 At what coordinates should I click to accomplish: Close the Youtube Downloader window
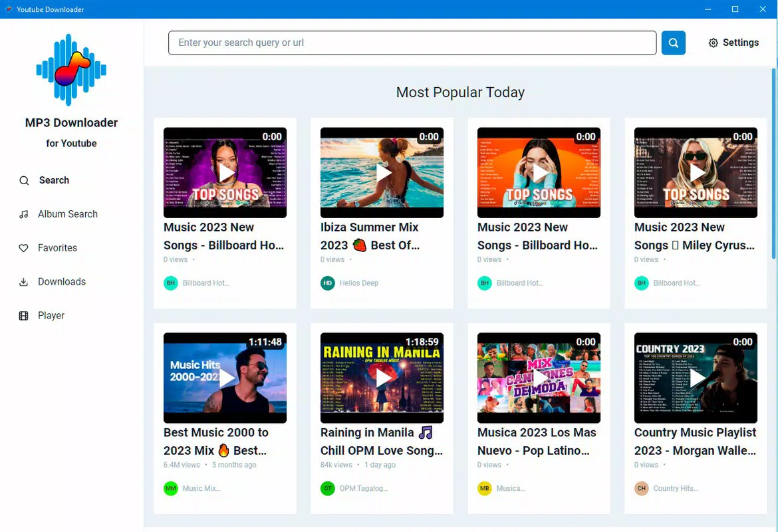click(763, 9)
